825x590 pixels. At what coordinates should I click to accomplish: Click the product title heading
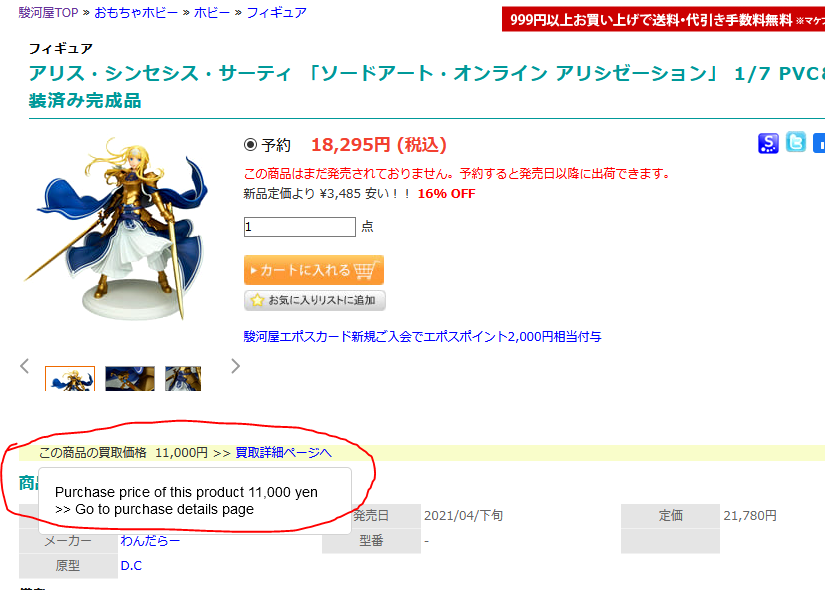(x=427, y=86)
